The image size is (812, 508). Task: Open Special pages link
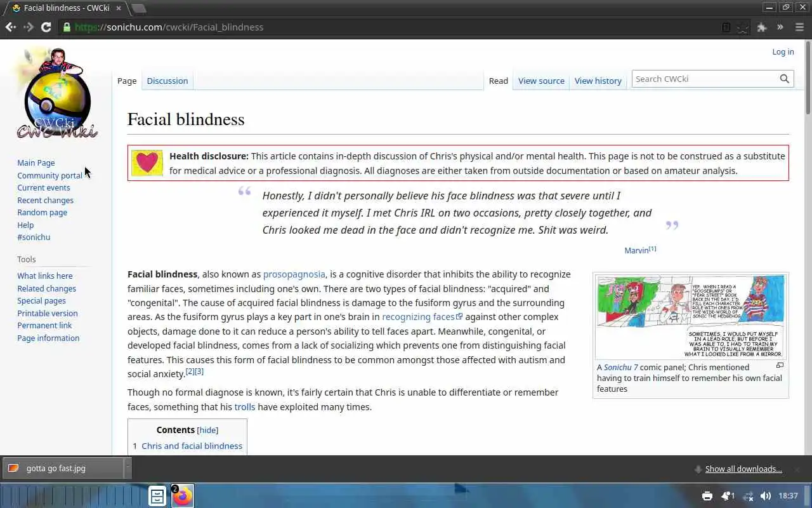click(x=41, y=301)
